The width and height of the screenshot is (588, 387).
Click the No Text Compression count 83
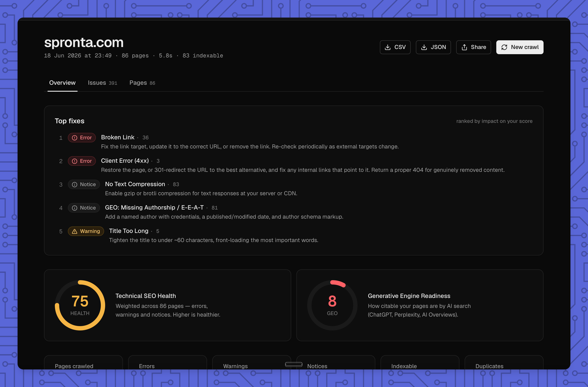point(176,184)
